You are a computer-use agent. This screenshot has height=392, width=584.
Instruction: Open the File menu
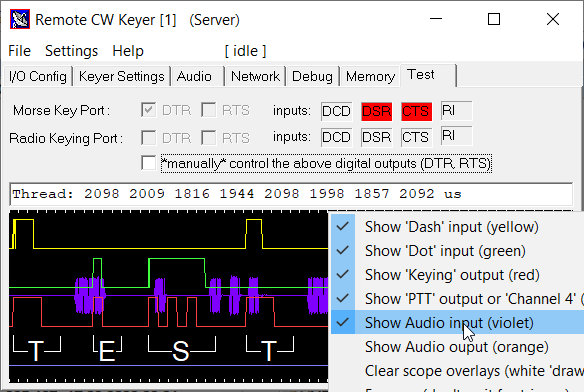(x=19, y=51)
